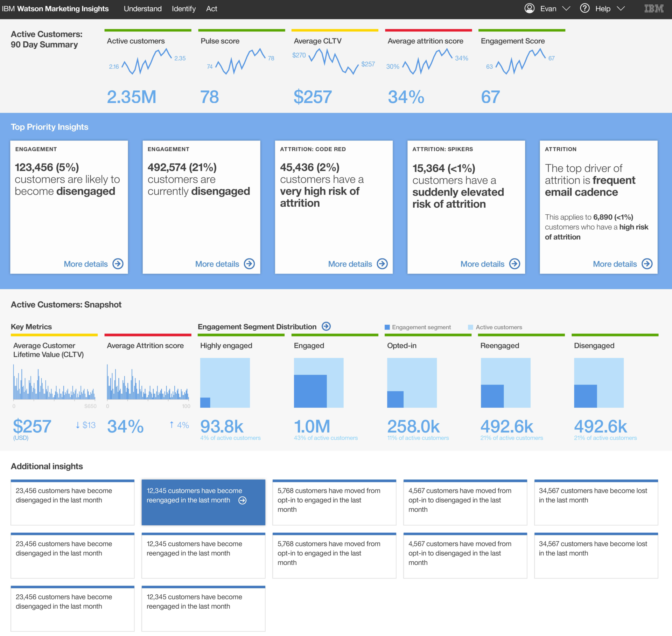Screen dimensions: 672x636
Task: Click More details link on Spikers card
Action: (x=482, y=264)
